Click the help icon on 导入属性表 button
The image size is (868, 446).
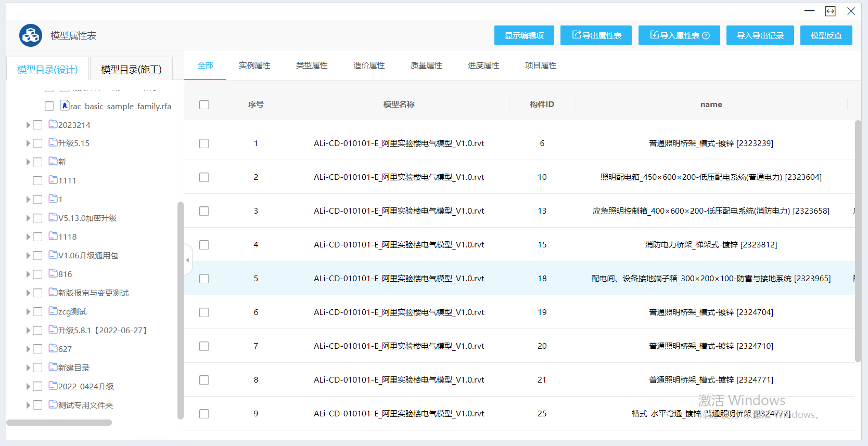click(x=706, y=35)
